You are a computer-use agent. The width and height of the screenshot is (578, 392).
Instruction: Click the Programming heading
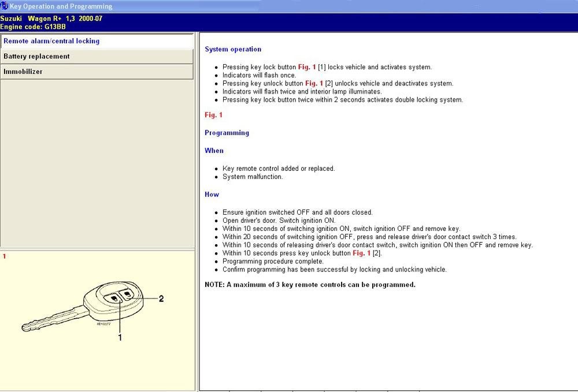coord(227,133)
